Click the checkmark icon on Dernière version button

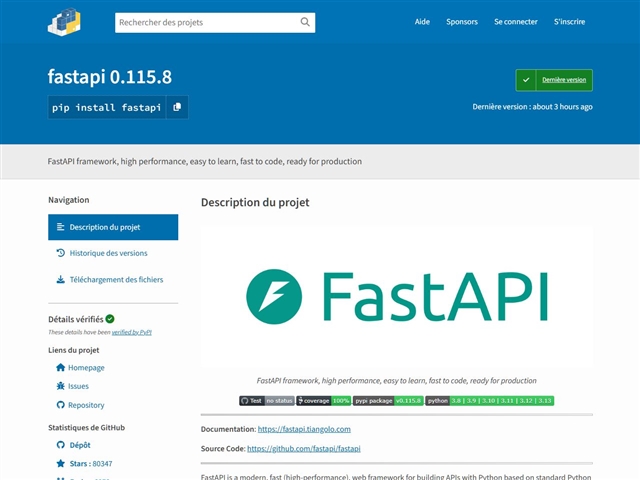click(x=526, y=80)
